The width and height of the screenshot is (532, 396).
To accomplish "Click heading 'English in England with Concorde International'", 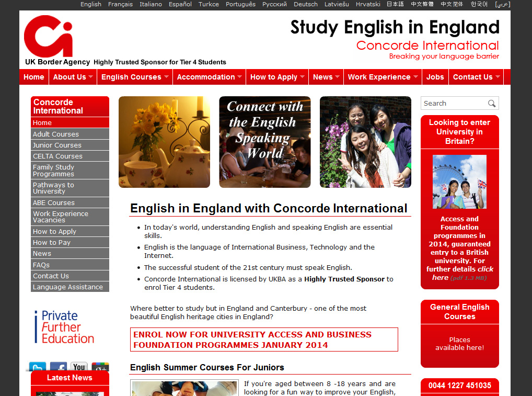I will point(269,208).
